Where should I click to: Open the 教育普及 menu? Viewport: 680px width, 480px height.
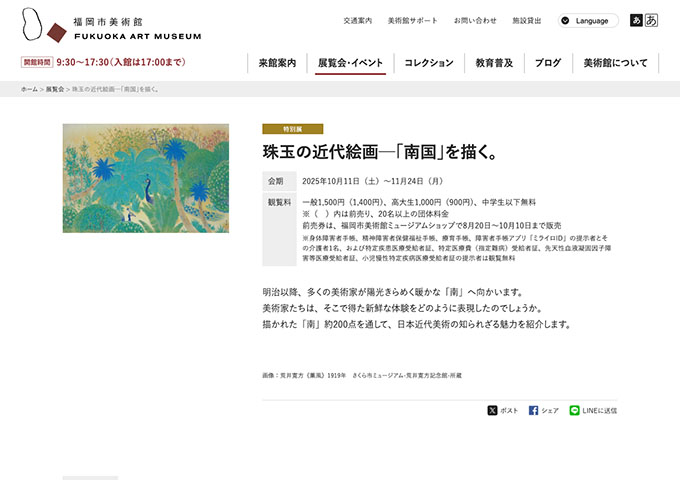pos(494,63)
